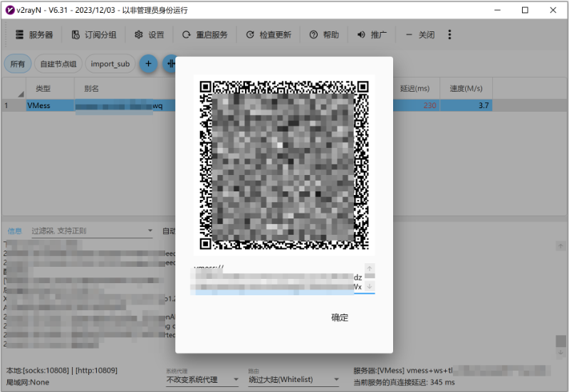The image size is (569, 392).
Task: Click the 关闭 close toolbar item
Action: tap(420, 35)
